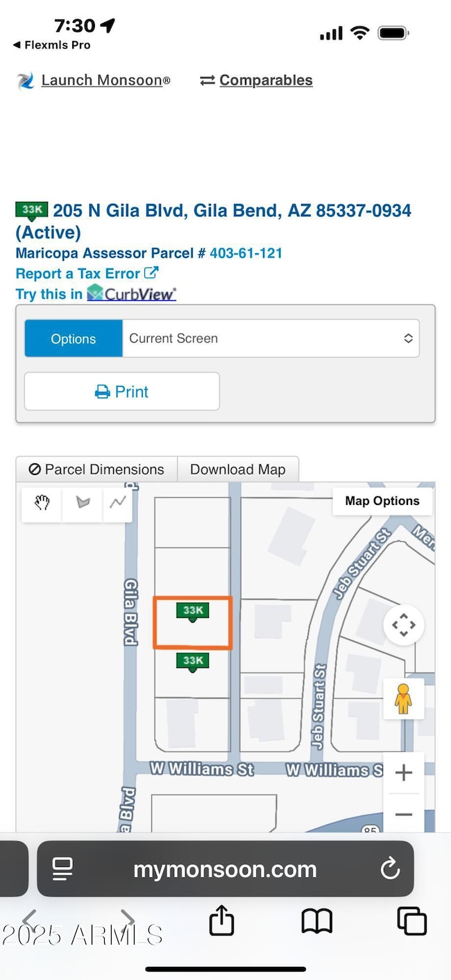Zoom in on the map
Screen dimensions: 451x980
(403, 773)
